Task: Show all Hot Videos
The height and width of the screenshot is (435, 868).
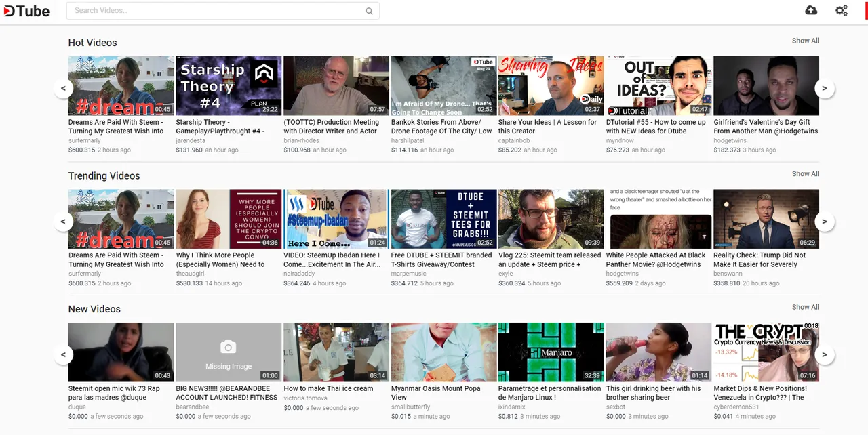Action: pyautogui.click(x=806, y=41)
